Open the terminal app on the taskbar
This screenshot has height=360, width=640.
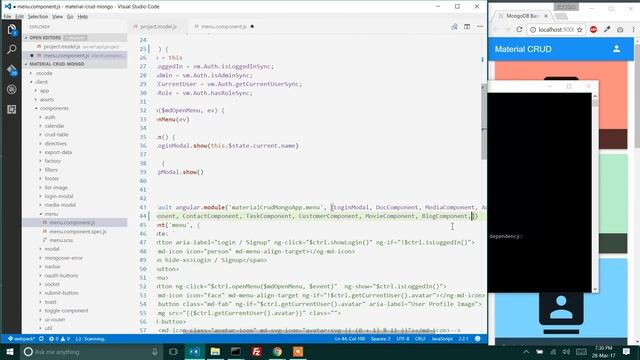point(236,351)
